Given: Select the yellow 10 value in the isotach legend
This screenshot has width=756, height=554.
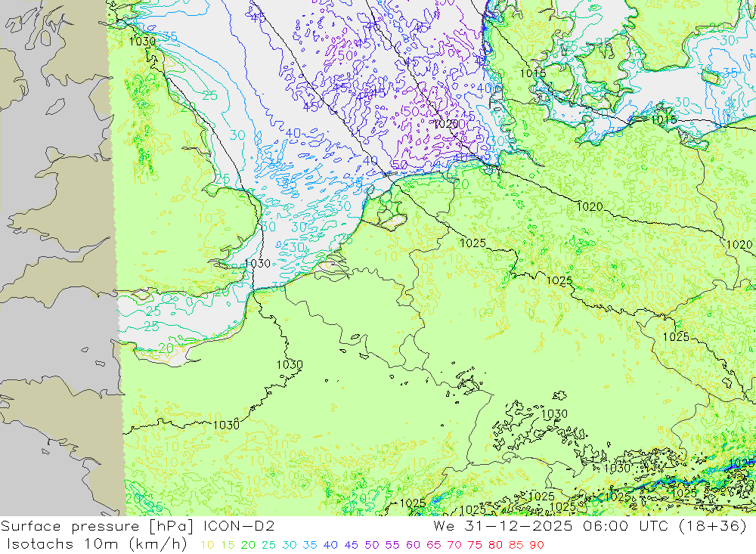Looking at the screenshot, I should pyautogui.click(x=207, y=545).
